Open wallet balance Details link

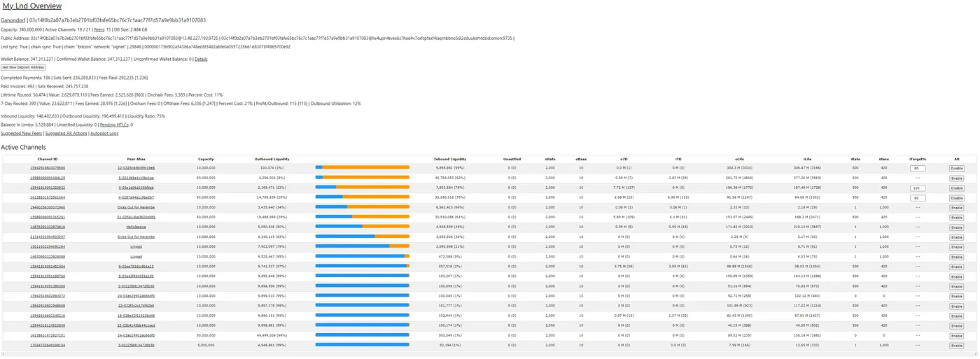point(201,59)
